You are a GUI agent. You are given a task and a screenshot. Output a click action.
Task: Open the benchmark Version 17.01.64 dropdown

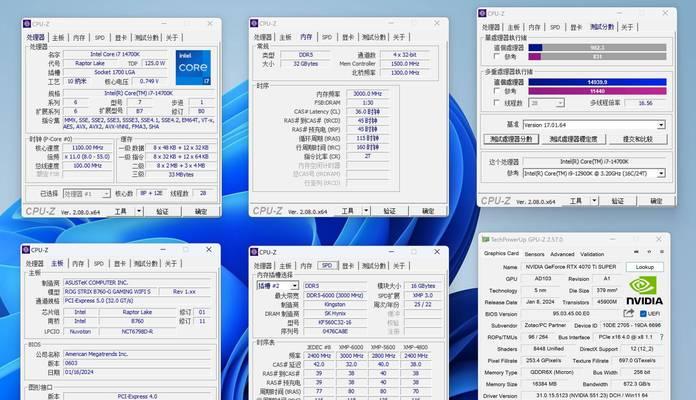click(593, 125)
